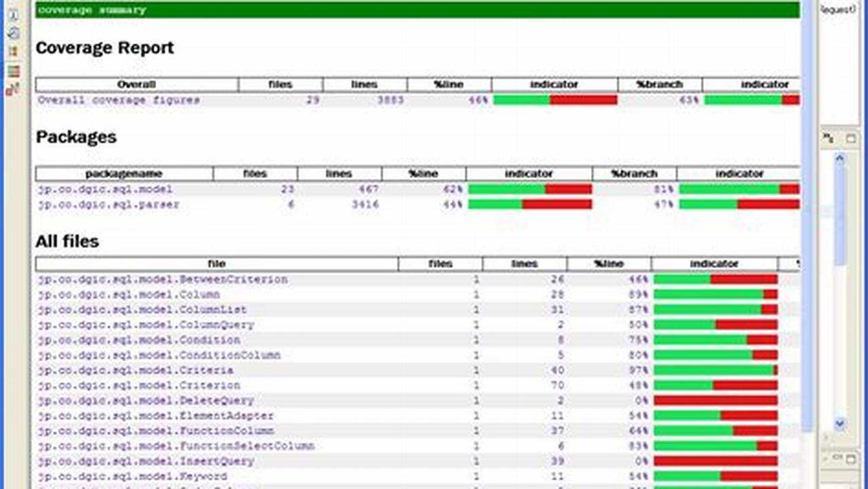Click the small view icon above the right-side scrollbar
Image resolution: width=868 pixels, height=489 pixels.
point(827,139)
